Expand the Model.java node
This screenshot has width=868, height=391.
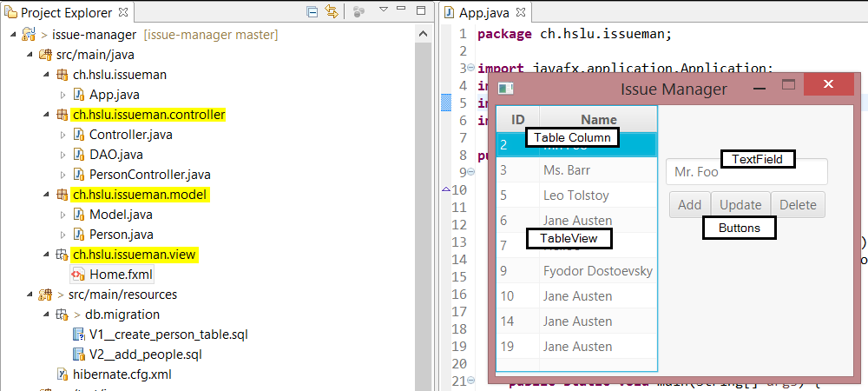[63, 215]
